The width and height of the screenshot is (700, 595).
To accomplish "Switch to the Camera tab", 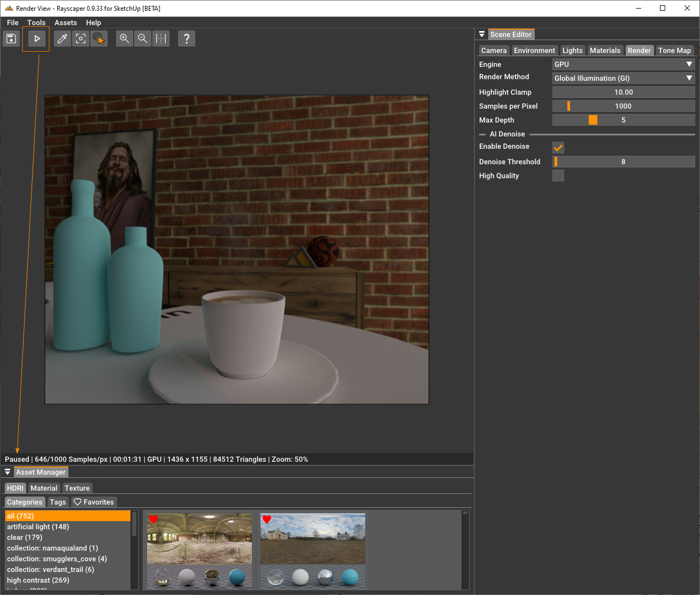I will click(494, 50).
